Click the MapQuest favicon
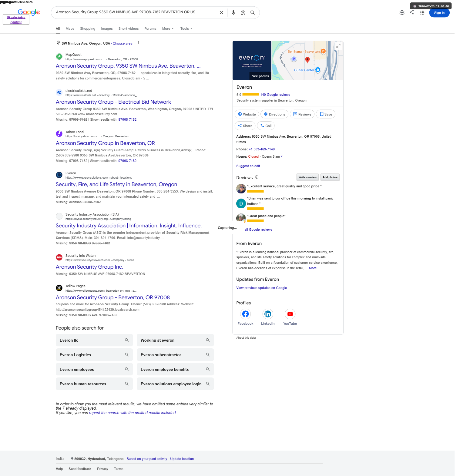 point(59,56)
